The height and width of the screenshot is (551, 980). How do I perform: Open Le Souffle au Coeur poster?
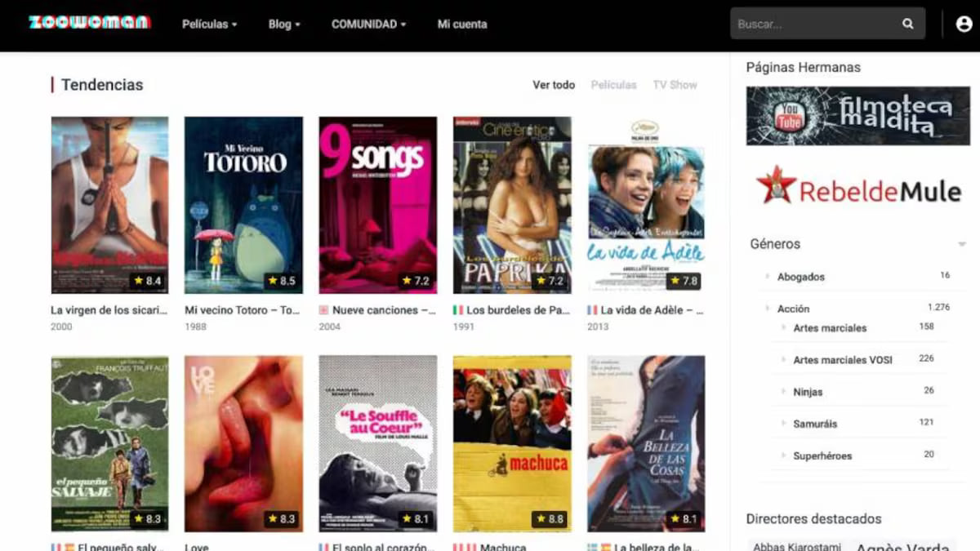coord(377,444)
